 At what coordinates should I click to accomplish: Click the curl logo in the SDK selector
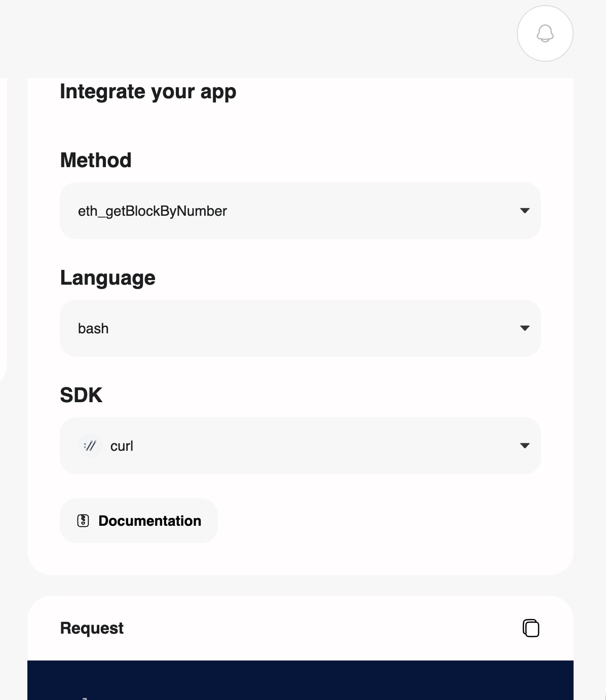90,446
